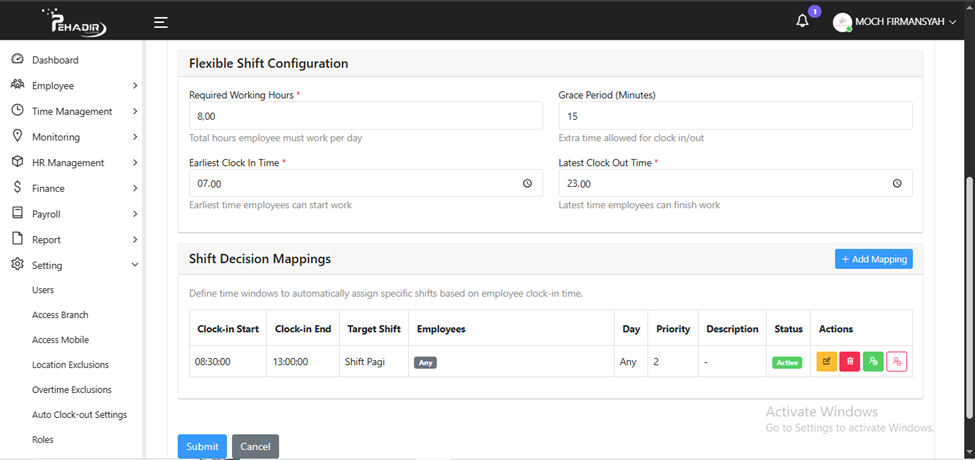Viewport: 975px width, 460px height.
Task: Expand the Monitoring submenu chevron
Action: coord(135,137)
